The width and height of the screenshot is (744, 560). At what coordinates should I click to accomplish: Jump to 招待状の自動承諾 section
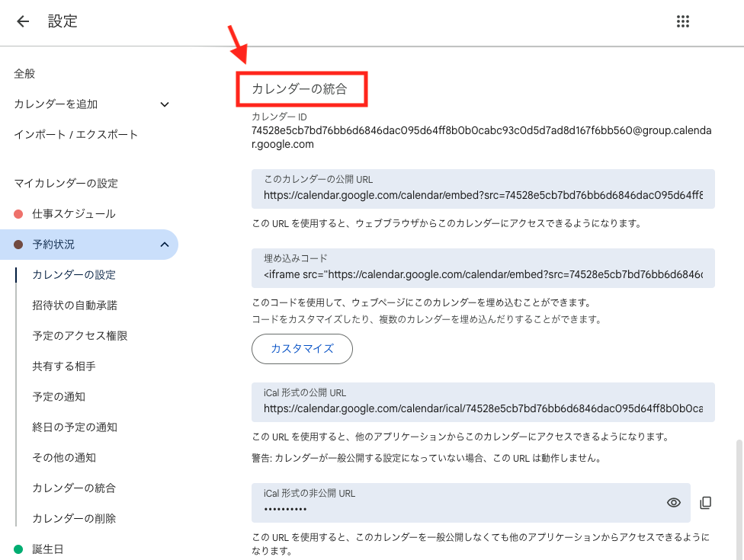pyautogui.click(x=75, y=306)
